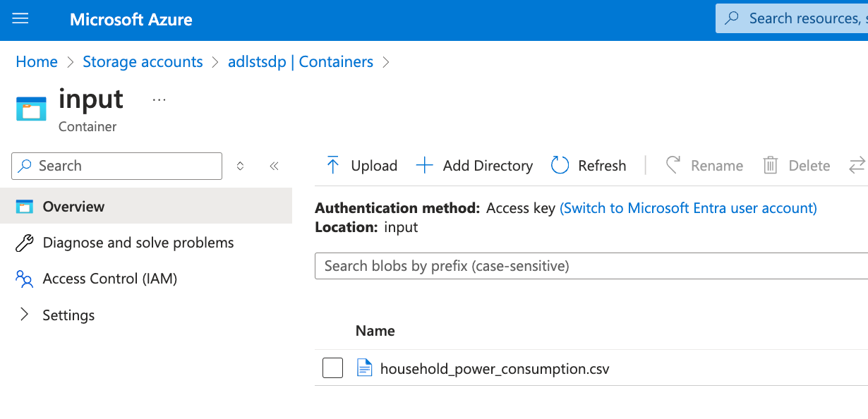Screen dimensions: 868x419
Task: Open the Azure portal hamburger menu
Action: coord(20,19)
